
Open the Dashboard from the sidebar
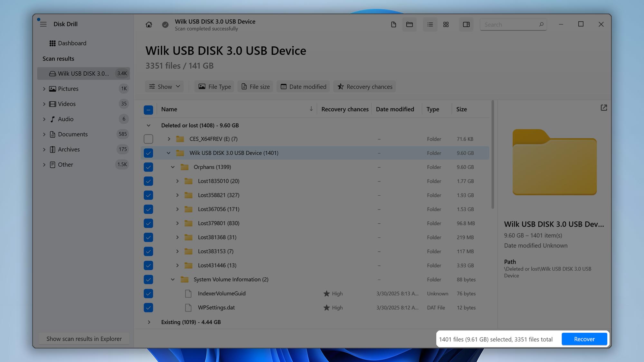72,43
